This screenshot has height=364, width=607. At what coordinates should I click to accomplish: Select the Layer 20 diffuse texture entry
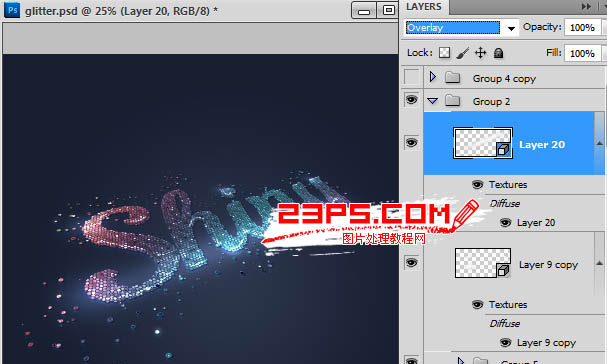(x=536, y=223)
